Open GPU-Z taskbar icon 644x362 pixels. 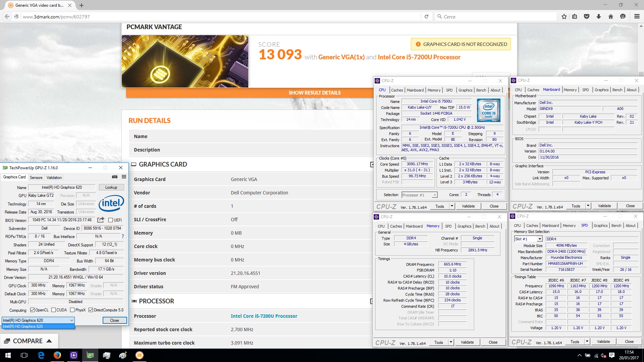(x=90, y=355)
